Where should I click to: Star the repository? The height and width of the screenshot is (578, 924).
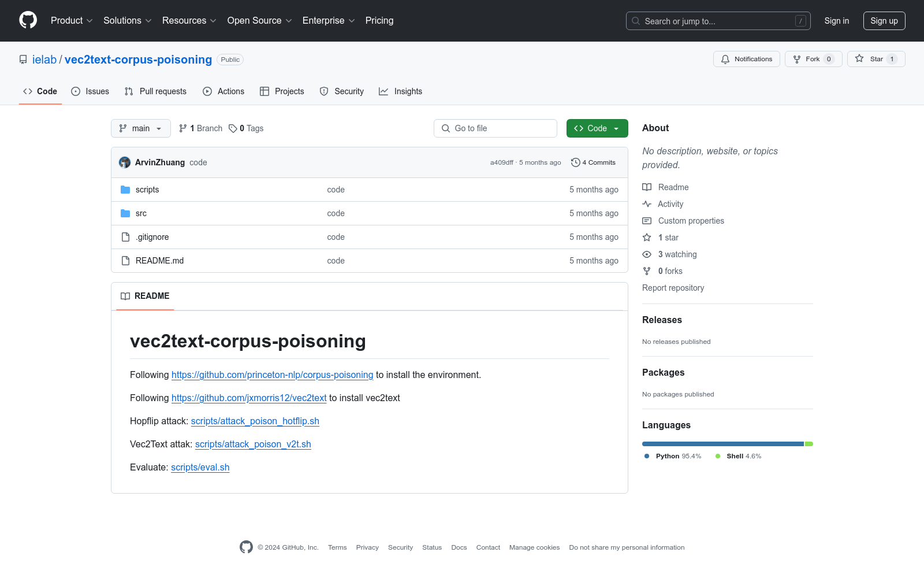pos(875,59)
